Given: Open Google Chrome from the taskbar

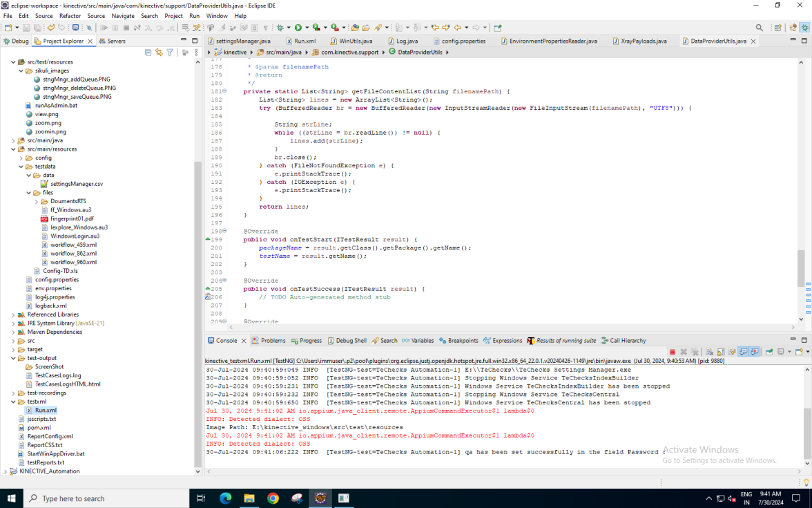Looking at the screenshot, I should coord(273,498).
